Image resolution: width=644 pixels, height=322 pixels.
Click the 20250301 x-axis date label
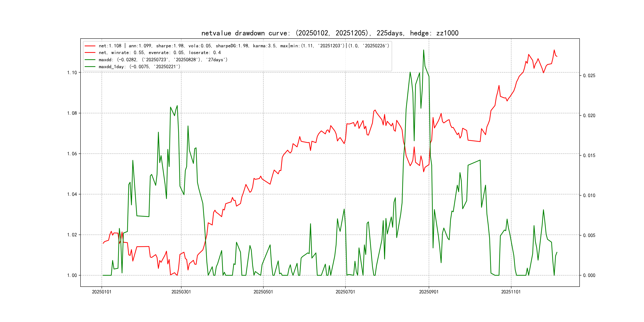point(181,292)
